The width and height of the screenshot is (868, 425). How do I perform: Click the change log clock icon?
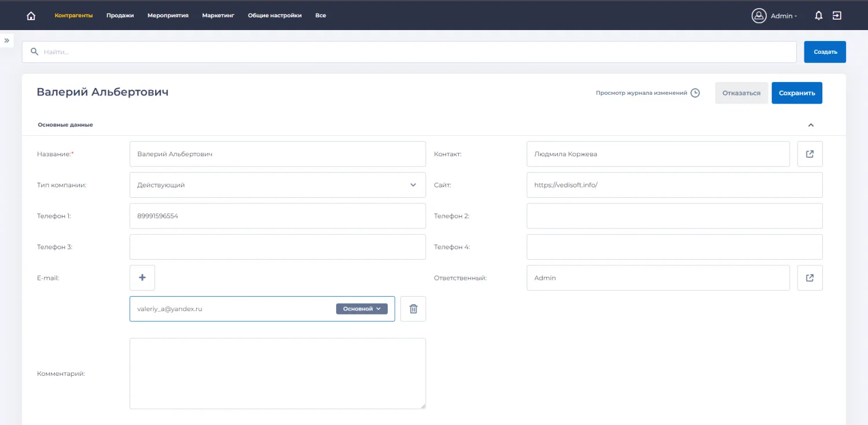[x=695, y=93]
